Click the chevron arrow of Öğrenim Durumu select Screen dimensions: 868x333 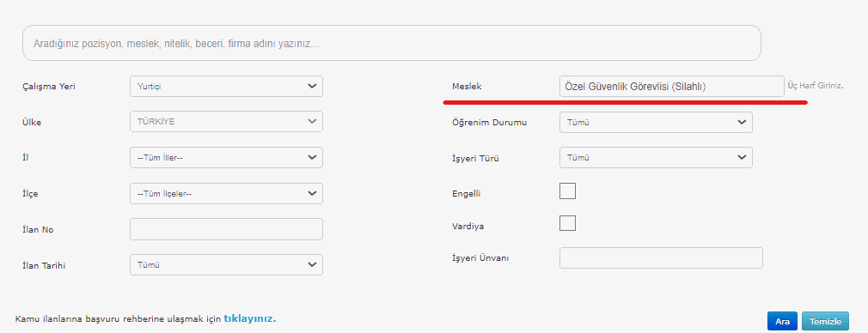(742, 122)
